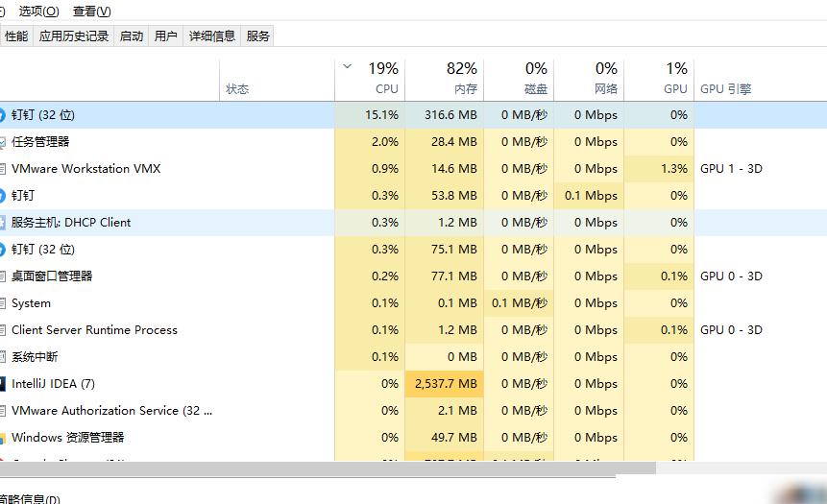
Task: Switch to the 应用历史记录 tab
Action: pyautogui.click(x=74, y=36)
